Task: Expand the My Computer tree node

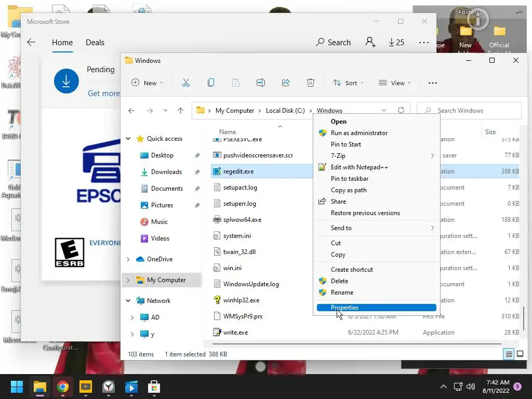Action: point(128,280)
